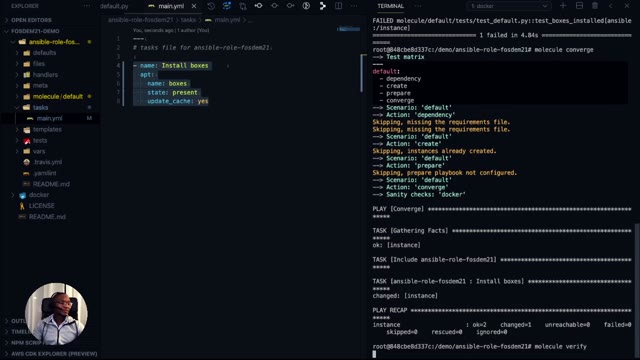Viewport: 640px width, 360px height.
Task: Expand the defaults folder
Action: coord(44,53)
